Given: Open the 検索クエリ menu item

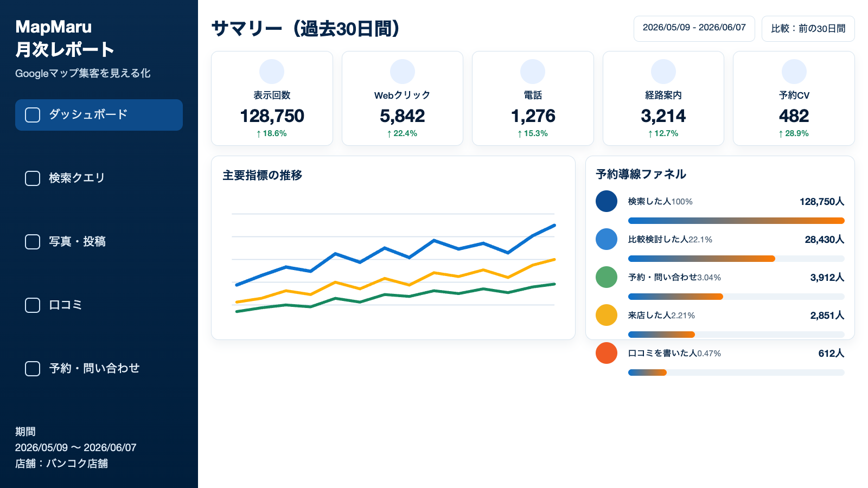Looking at the screenshot, I should coord(99,178).
